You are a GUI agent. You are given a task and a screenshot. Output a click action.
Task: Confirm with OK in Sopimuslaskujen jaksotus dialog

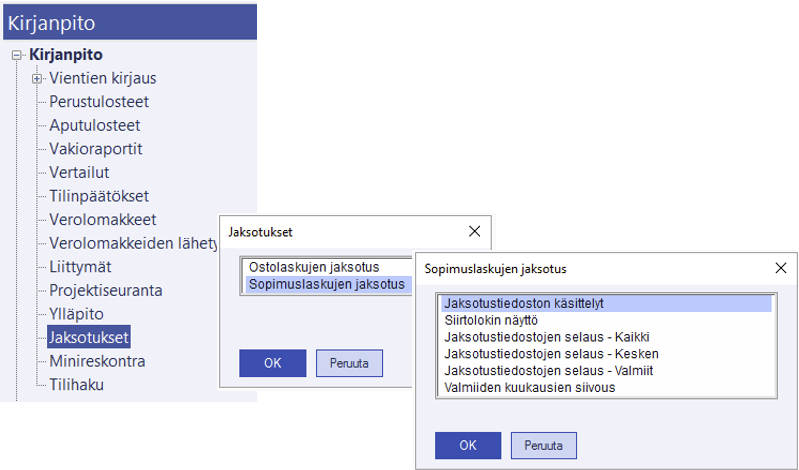pyautogui.click(x=467, y=445)
